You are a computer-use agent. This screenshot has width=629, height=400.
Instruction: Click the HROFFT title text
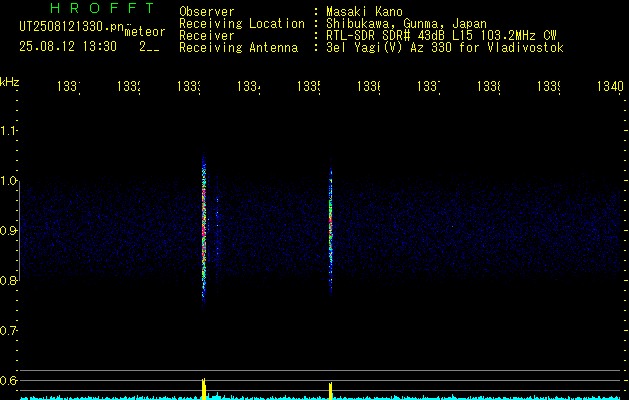coord(103,8)
